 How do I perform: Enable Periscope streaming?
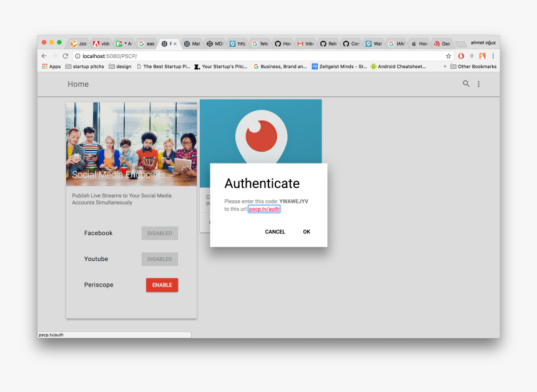pos(162,285)
